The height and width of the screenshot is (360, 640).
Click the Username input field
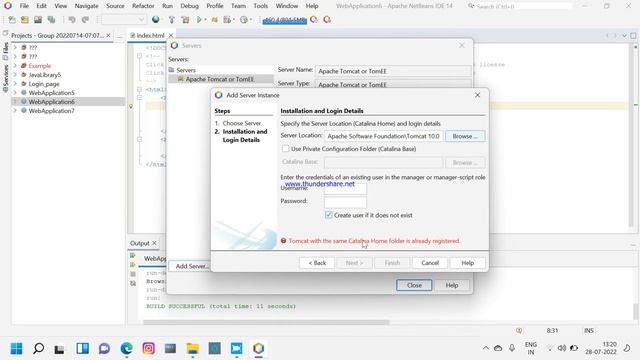click(345, 188)
